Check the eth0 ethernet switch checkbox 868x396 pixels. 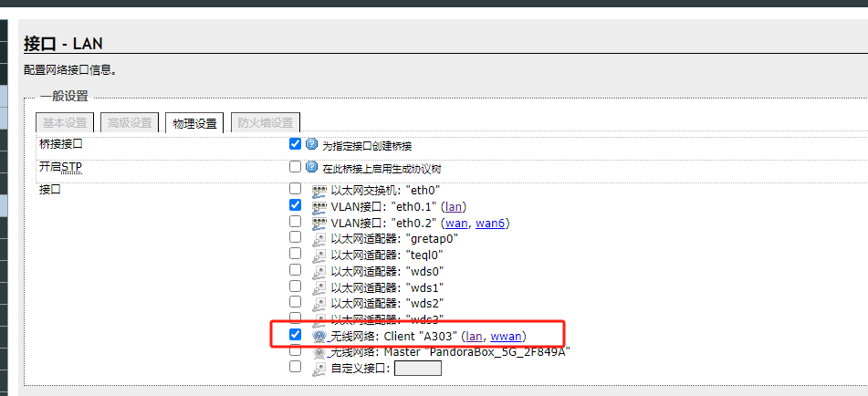pos(295,189)
